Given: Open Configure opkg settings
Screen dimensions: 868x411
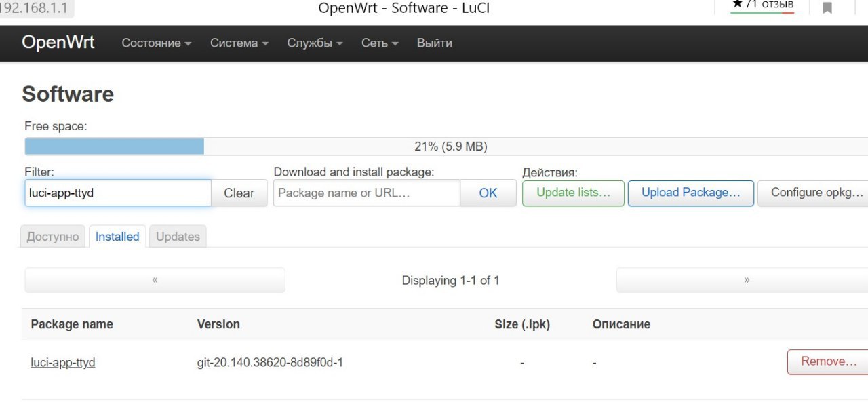Looking at the screenshot, I should (x=813, y=193).
